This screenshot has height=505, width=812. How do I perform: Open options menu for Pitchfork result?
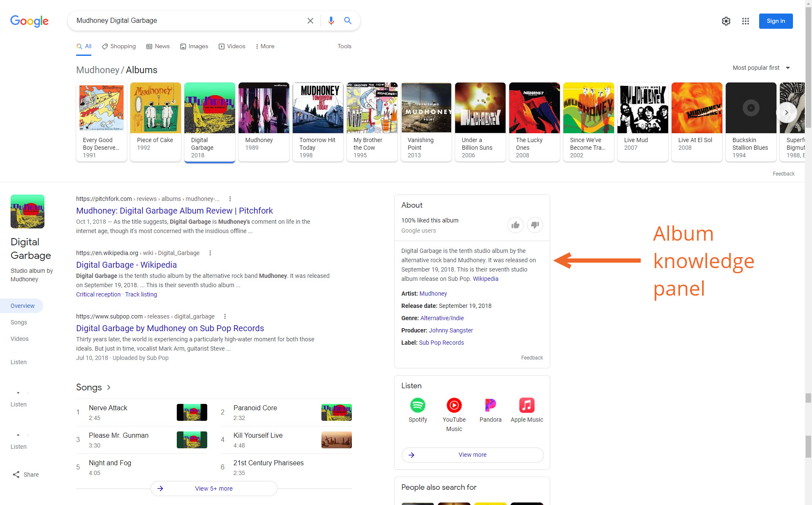[x=230, y=199]
